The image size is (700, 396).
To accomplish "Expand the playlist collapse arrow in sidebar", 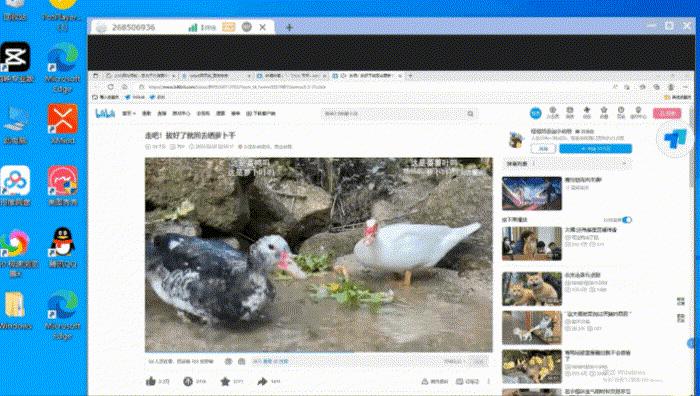I will (624, 164).
